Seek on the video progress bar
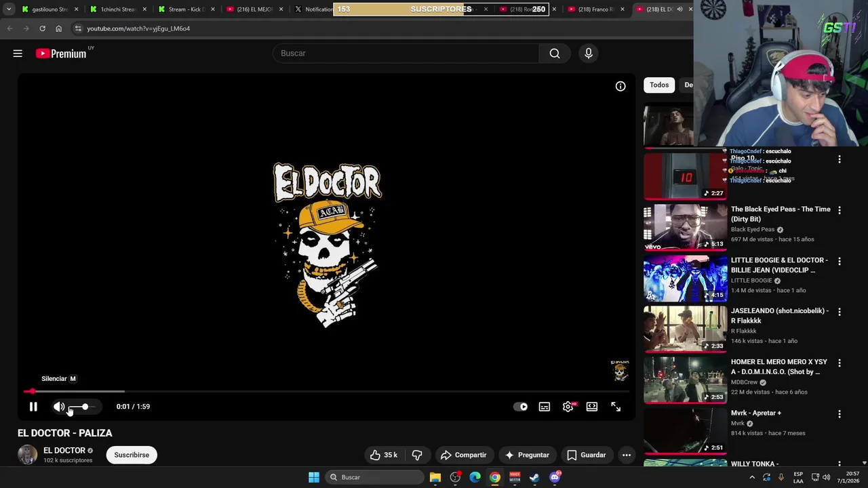 327,391
